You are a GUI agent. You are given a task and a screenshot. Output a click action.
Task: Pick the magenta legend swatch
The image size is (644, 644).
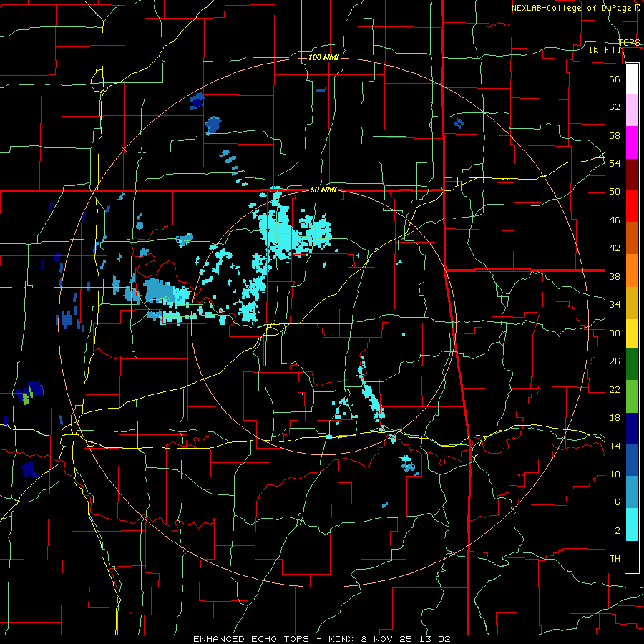632,142
